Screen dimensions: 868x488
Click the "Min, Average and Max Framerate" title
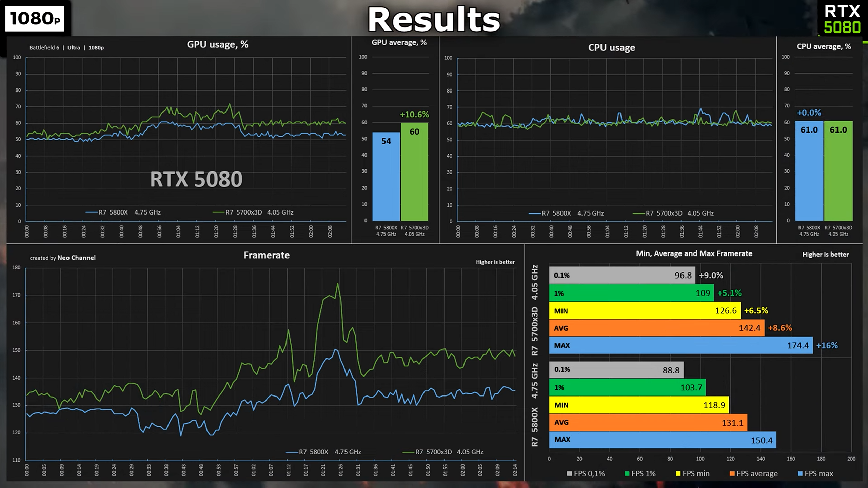coord(694,253)
